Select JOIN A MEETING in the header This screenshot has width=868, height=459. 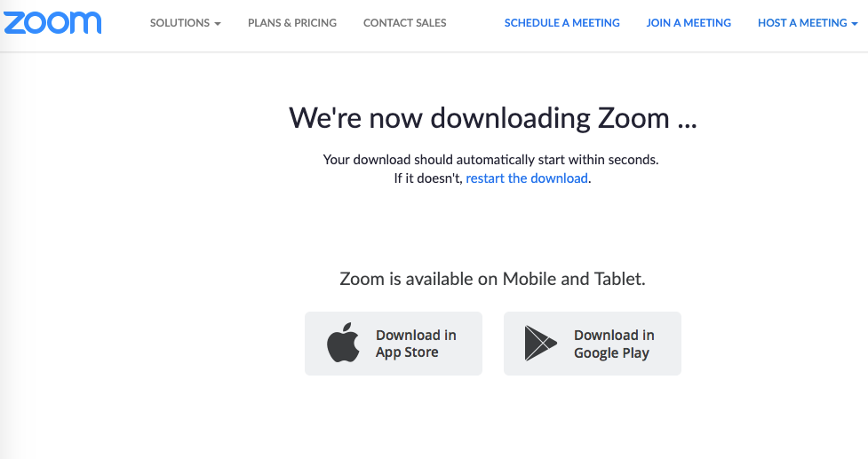(x=689, y=23)
